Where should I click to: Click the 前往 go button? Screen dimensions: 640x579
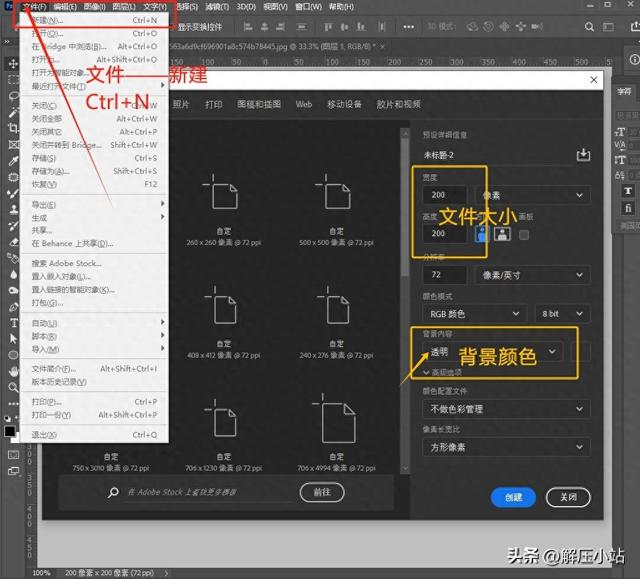pyautogui.click(x=322, y=492)
